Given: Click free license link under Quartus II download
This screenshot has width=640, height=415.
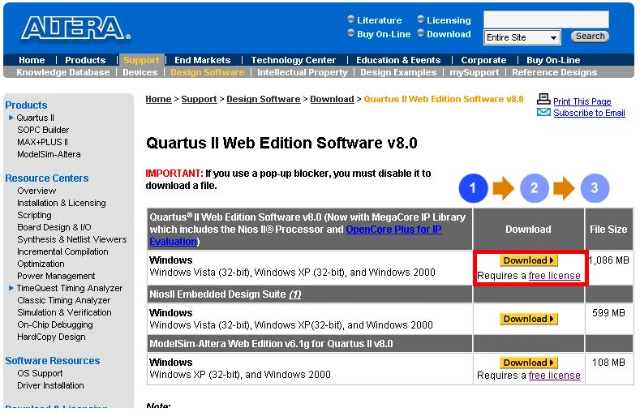Looking at the screenshot, I should pos(554,276).
